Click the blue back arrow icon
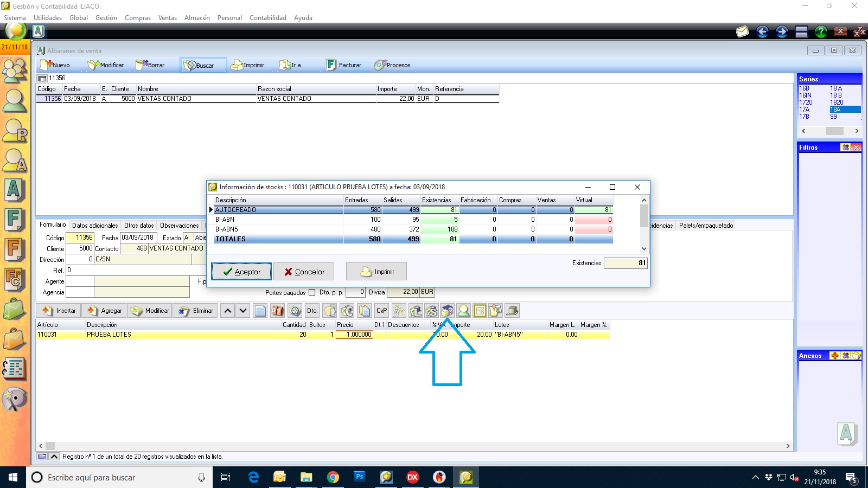The image size is (868, 488). click(x=762, y=31)
